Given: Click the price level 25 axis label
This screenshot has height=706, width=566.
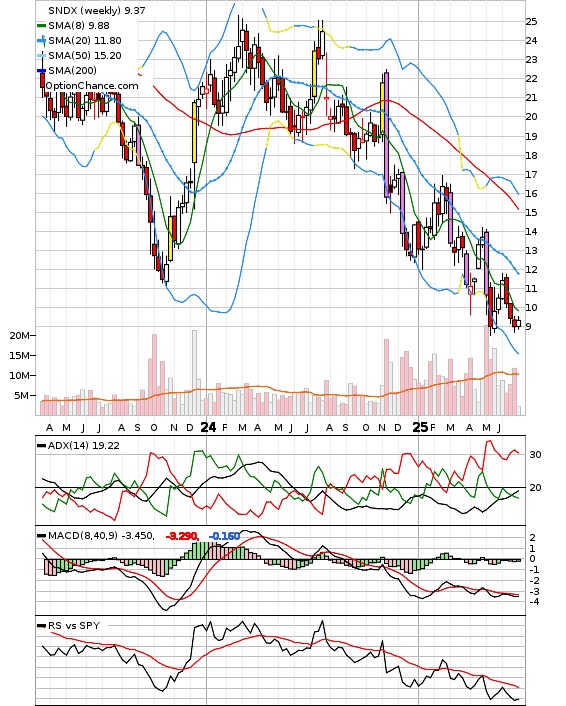Looking at the screenshot, I should [x=531, y=22].
